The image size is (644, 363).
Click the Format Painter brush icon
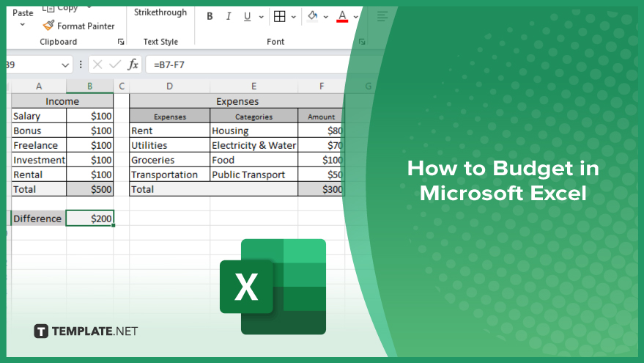pos(48,26)
